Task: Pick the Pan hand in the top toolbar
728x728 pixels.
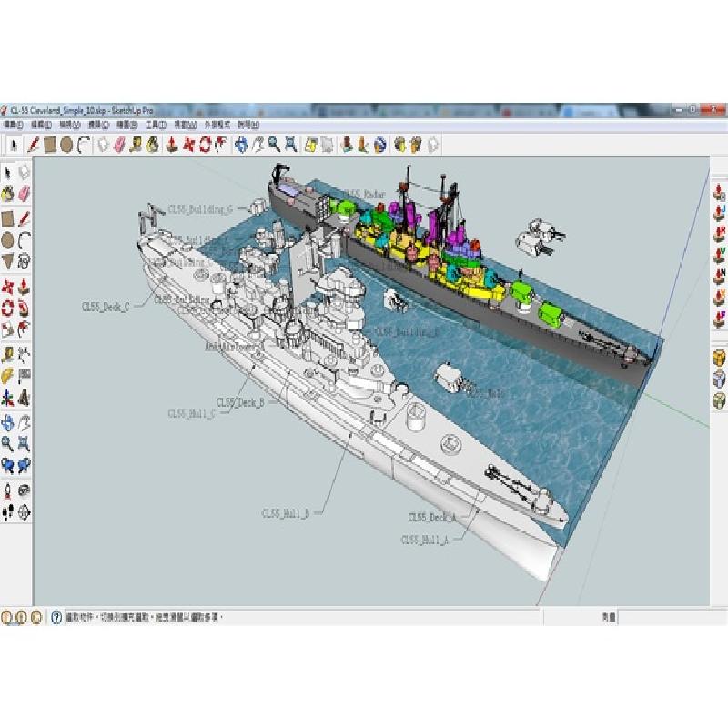Action: [x=258, y=145]
